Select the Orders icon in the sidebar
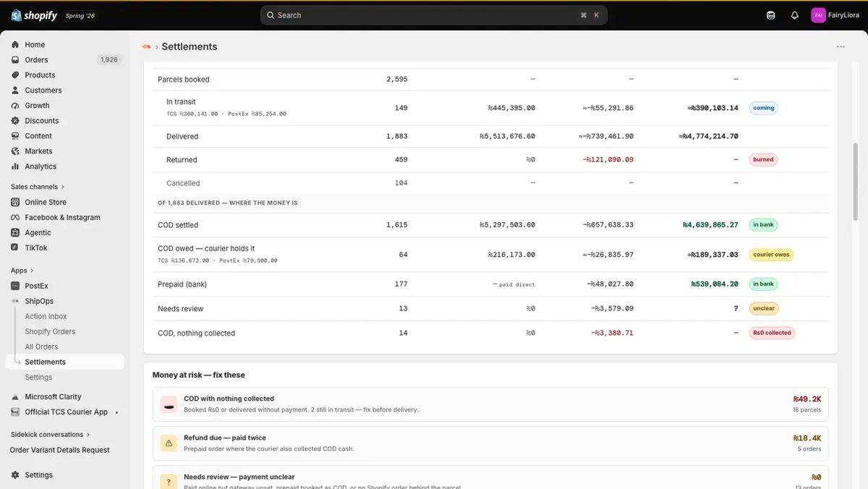The width and height of the screenshot is (868, 489). pos(15,60)
